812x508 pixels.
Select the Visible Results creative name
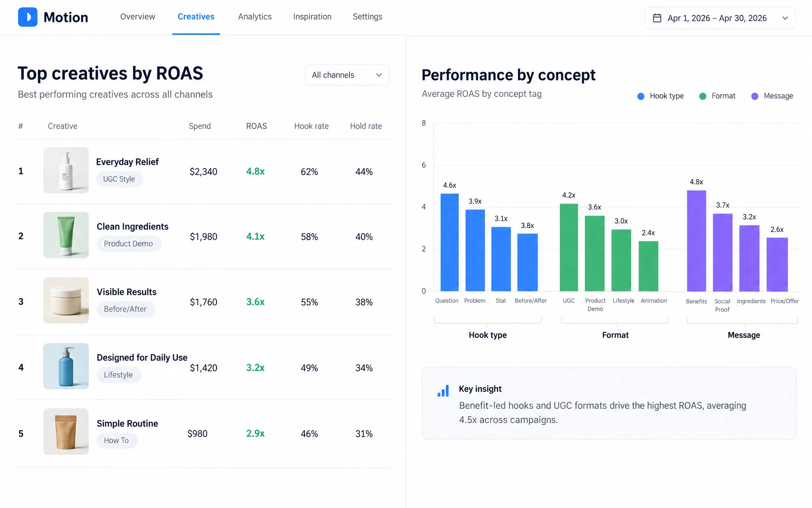(127, 292)
